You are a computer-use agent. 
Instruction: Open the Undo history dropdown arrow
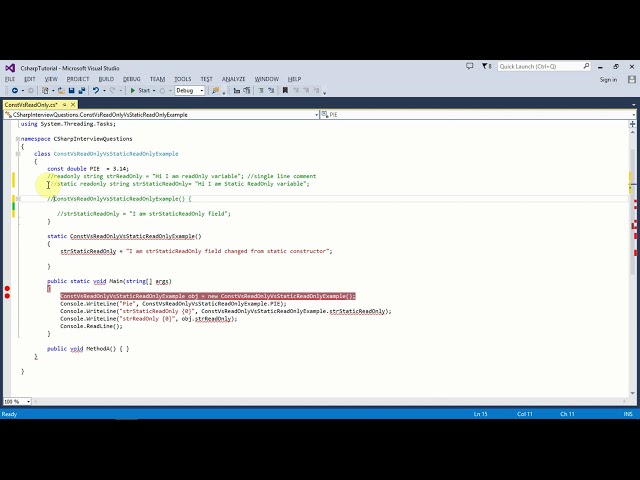(x=104, y=91)
